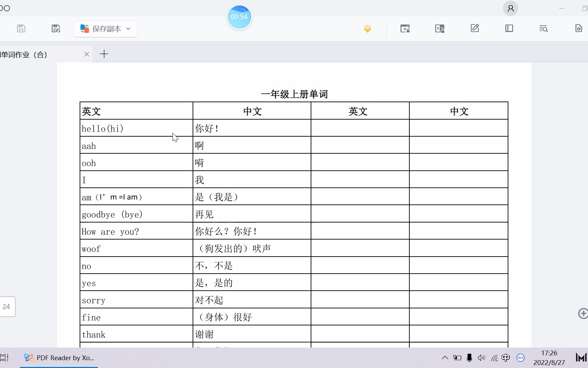Screen dimensions: 588x368
Task: Click the cell 对不起
Action: point(252,300)
